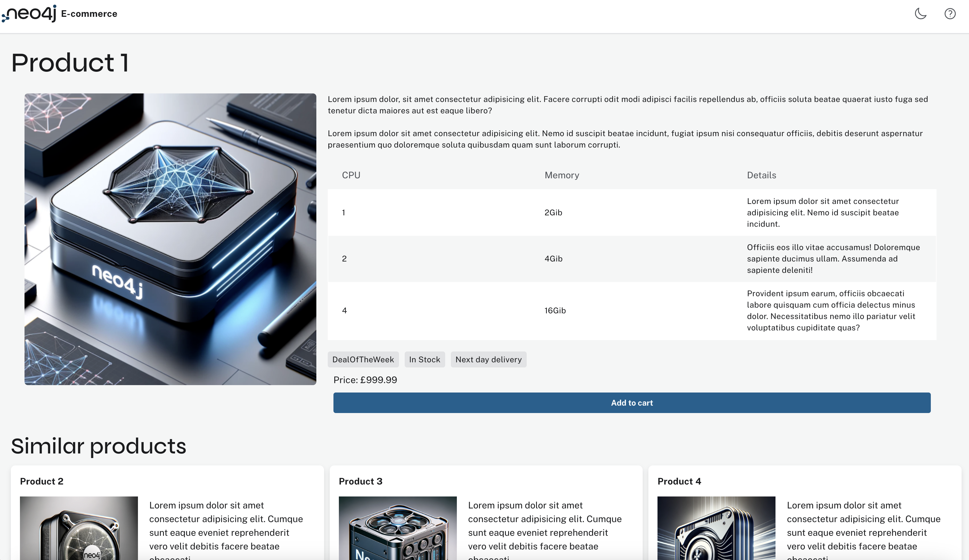The height and width of the screenshot is (560, 969).
Task: Click the neo4j logo in header
Action: click(29, 13)
